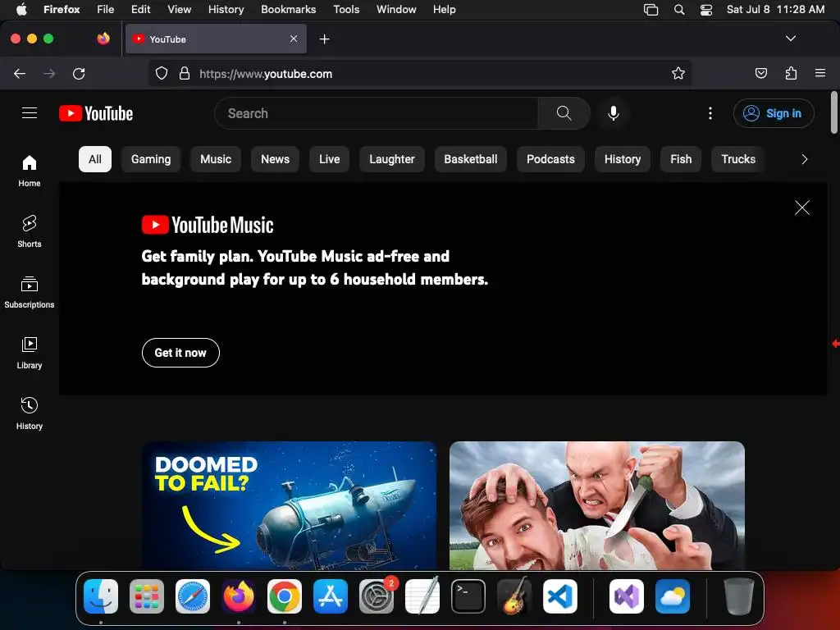
Task: Open the File menu
Action: (105, 9)
